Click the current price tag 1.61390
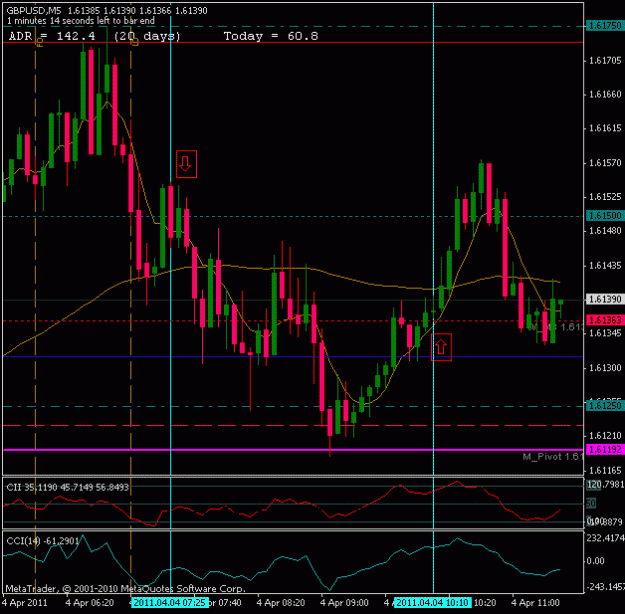Image resolution: width=625 pixels, height=614 pixels. click(x=605, y=299)
